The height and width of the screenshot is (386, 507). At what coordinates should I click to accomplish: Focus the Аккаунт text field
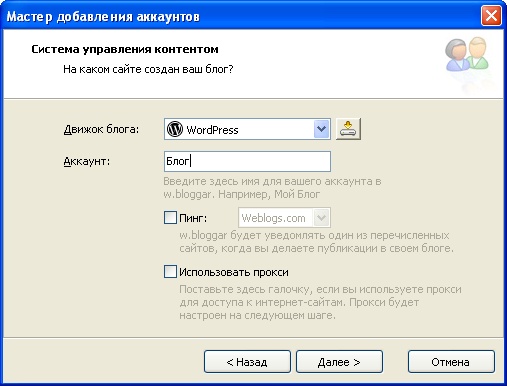click(247, 162)
